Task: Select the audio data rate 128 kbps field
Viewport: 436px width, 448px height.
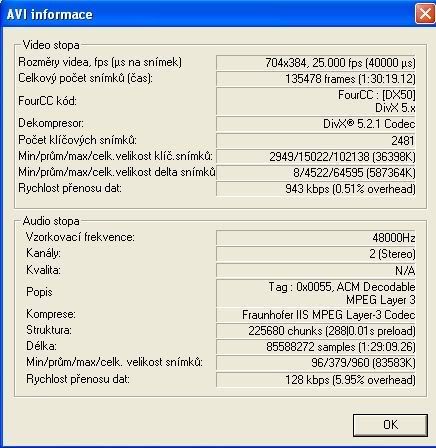Action: click(x=316, y=380)
